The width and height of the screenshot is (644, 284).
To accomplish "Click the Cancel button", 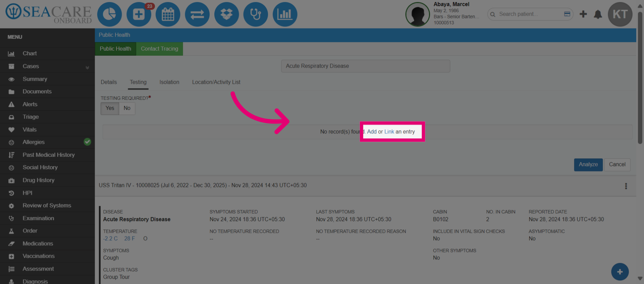I will tap(617, 164).
